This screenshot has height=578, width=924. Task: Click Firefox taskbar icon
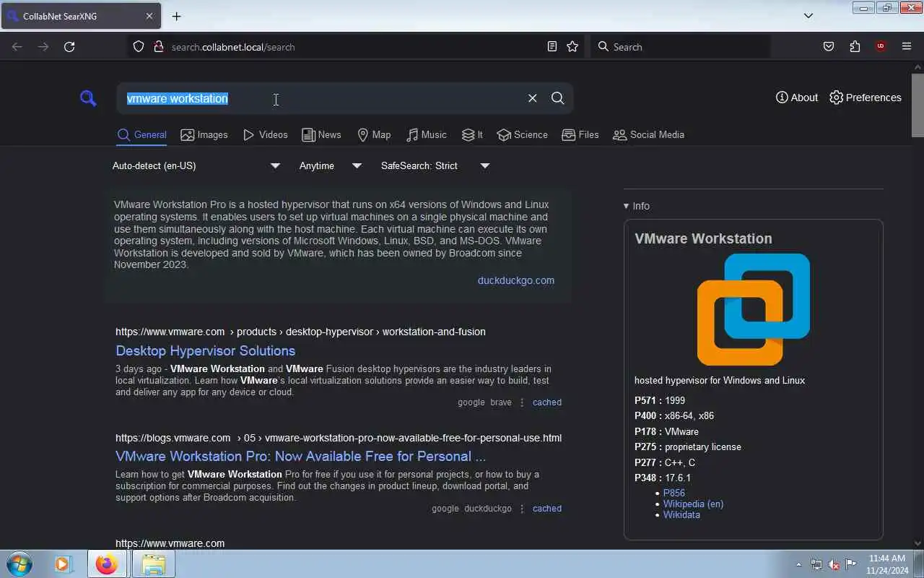(107, 564)
